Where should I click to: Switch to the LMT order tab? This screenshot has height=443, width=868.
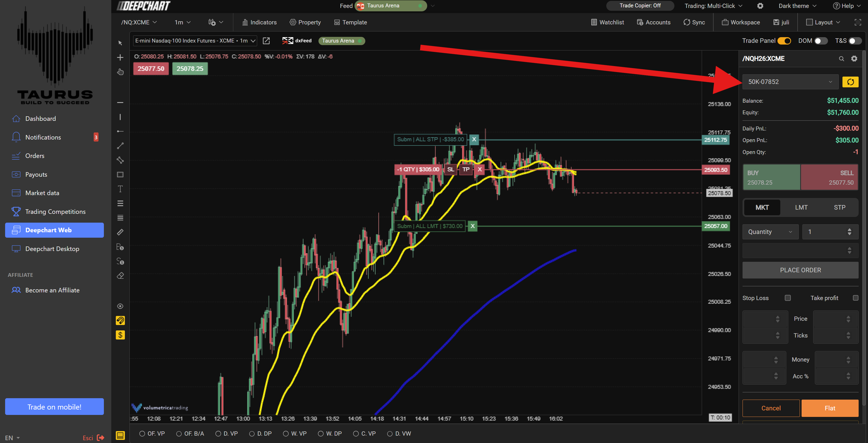[801, 207]
